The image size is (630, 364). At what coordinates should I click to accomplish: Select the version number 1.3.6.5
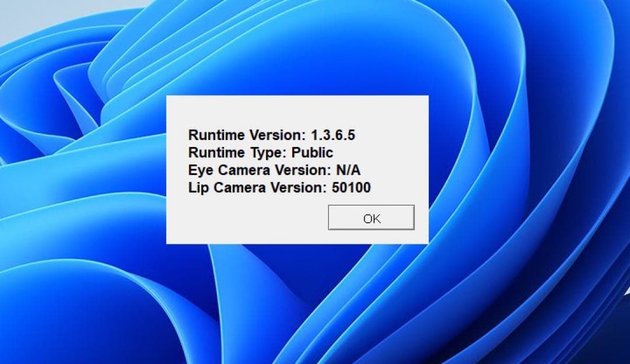click(x=332, y=135)
